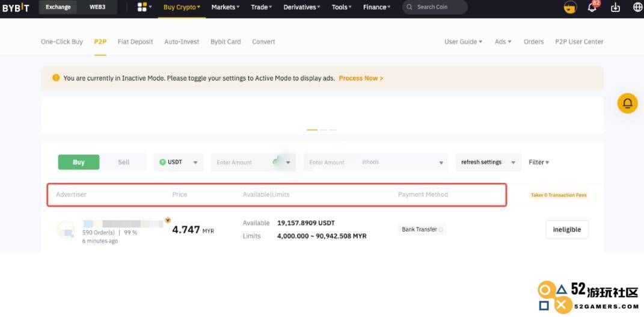Expand the Finance menu
The height and width of the screenshot is (317, 644).
pyautogui.click(x=376, y=7)
